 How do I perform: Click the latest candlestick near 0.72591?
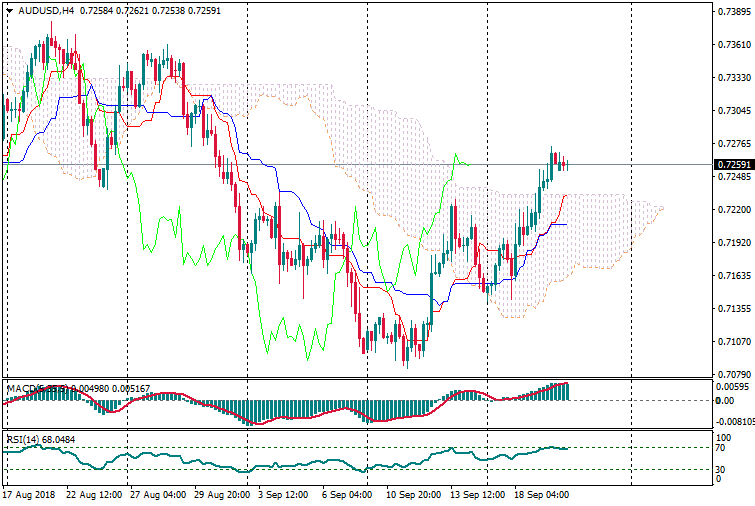[566, 164]
